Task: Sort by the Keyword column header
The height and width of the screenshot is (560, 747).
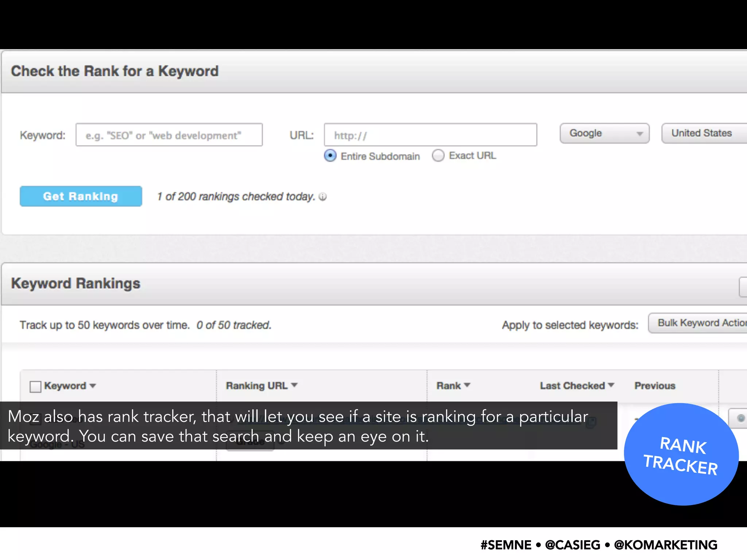Action: [x=70, y=386]
